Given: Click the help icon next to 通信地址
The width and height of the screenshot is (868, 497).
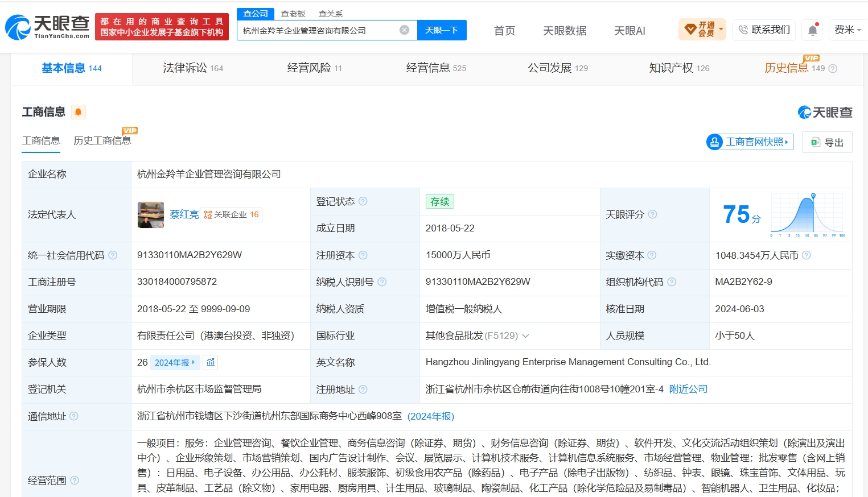Looking at the screenshot, I should pos(74,416).
